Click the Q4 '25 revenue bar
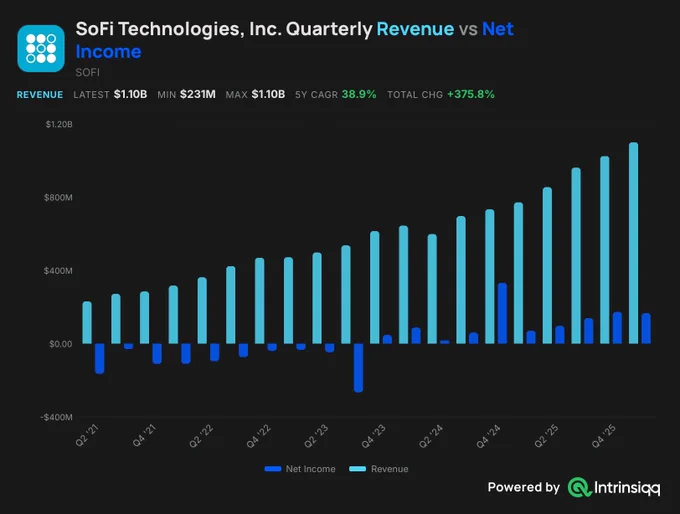This screenshot has width=680, height=514. click(605, 250)
